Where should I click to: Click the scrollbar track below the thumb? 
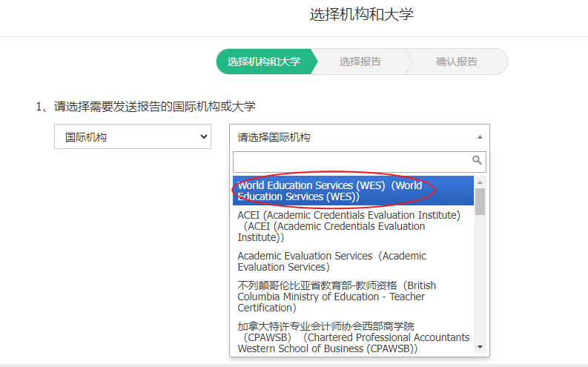480,282
